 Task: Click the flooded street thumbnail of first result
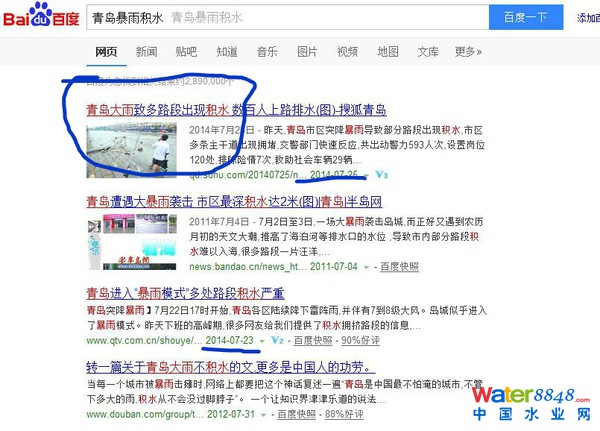pos(131,150)
